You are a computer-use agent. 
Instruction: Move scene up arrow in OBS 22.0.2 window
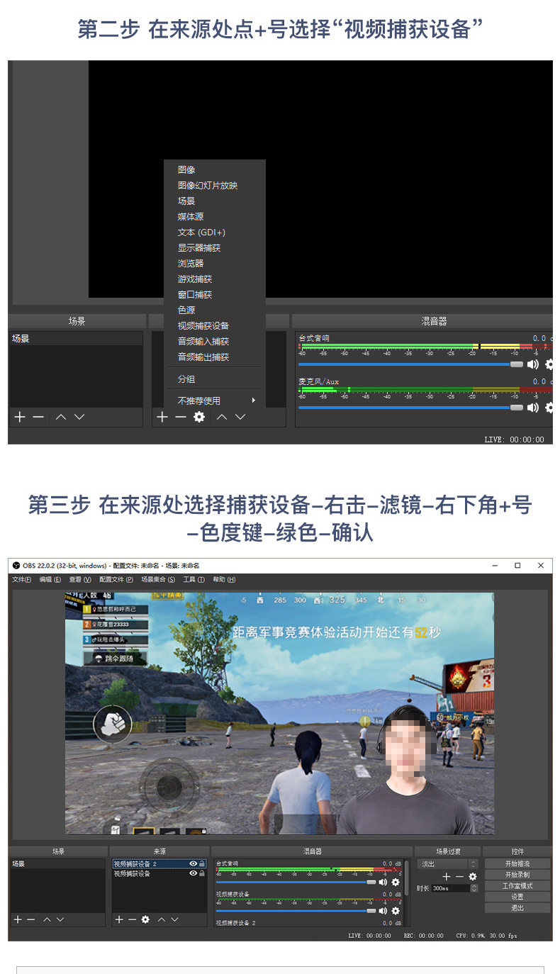(x=47, y=919)
